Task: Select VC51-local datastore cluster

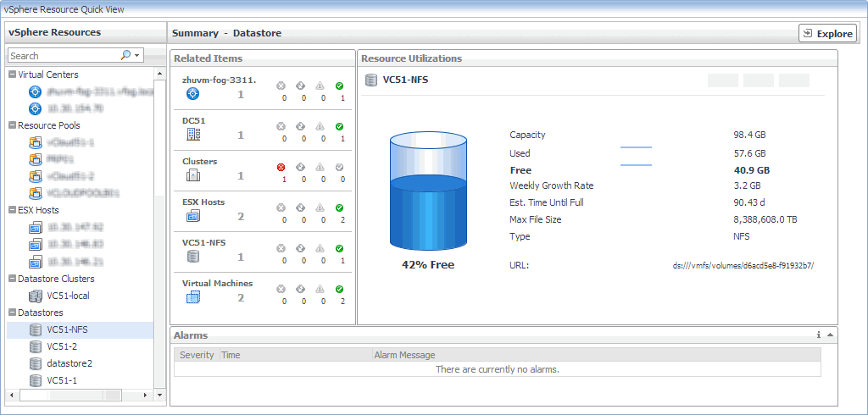Action: [x=68, y=296]
